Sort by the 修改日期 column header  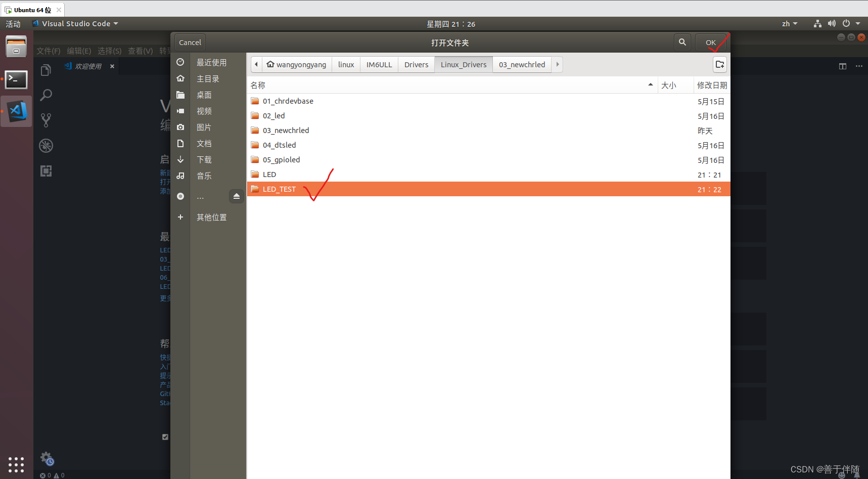pos(712,85)
